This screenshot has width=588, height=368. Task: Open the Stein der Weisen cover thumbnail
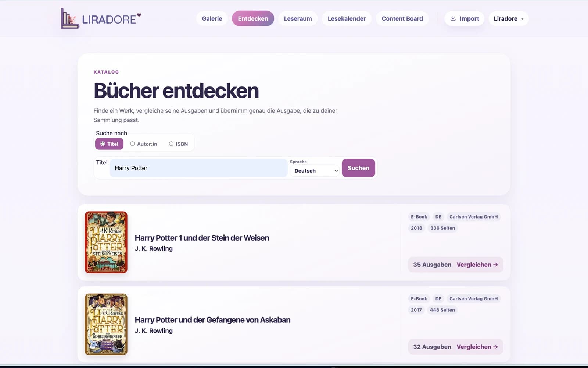pyautogui.click(x=106, y=242)
